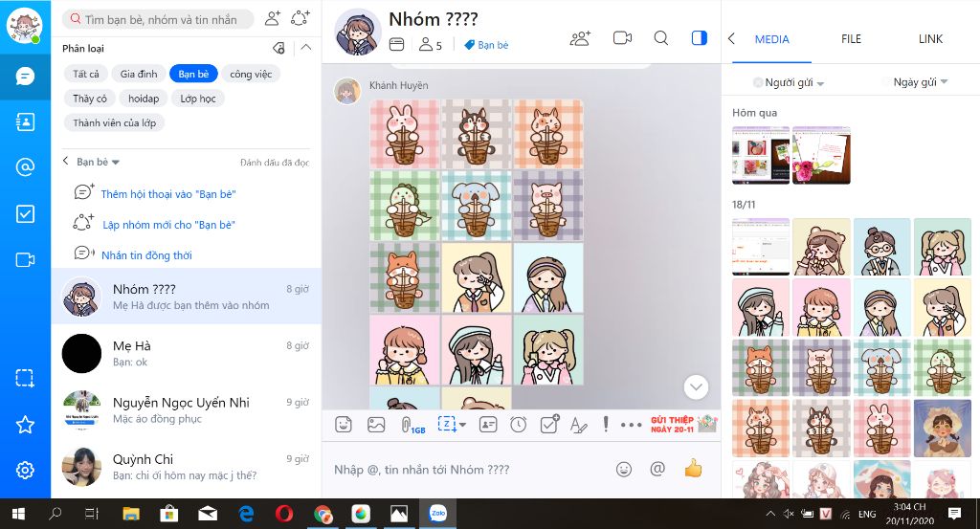980x529 pixels.
Task: Open more options ellipsis in toolbar
Action: click(x=632, y=425)
